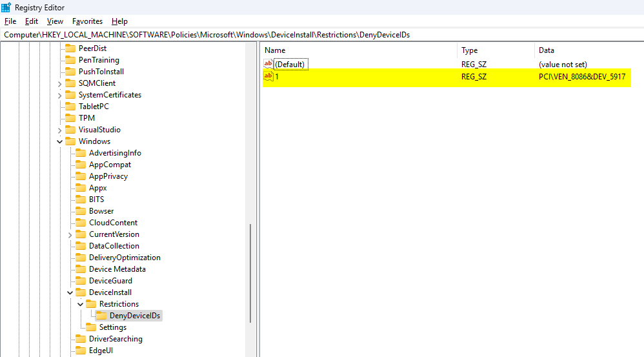Screen dimensions: 644x357
Task: Select the Settings key under DeviceInstall
Action: tap(112, 327)
